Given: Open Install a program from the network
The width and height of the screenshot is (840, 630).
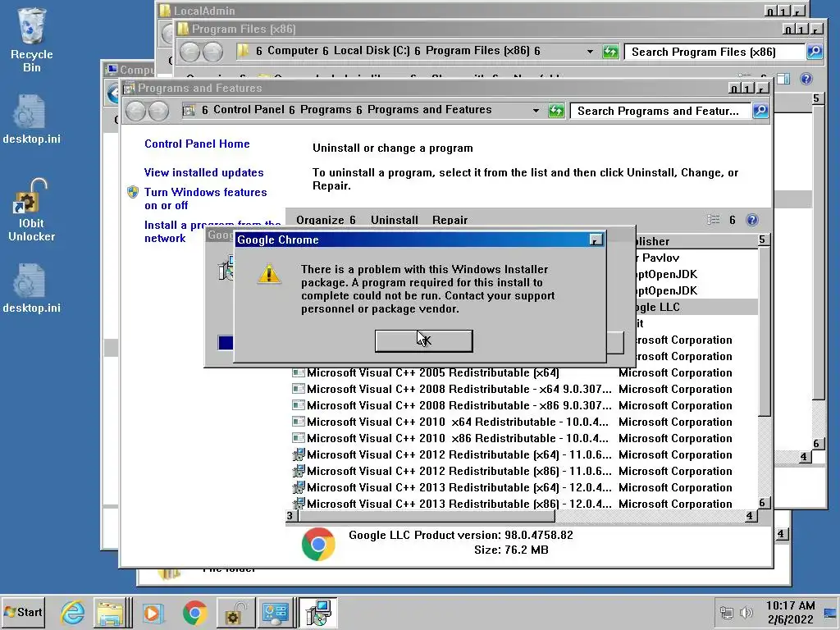Looking at the screenshot, I should 212,231.
